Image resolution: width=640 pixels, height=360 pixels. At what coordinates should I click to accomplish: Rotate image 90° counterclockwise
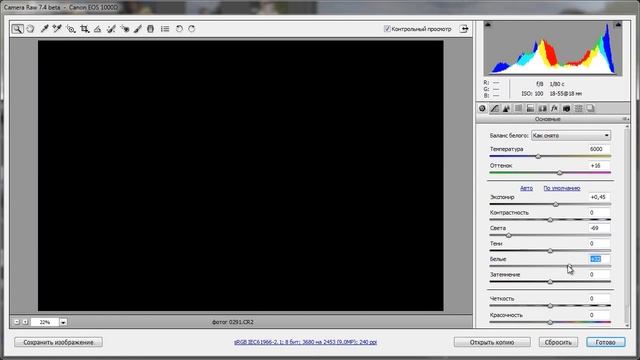click(179, 29)
